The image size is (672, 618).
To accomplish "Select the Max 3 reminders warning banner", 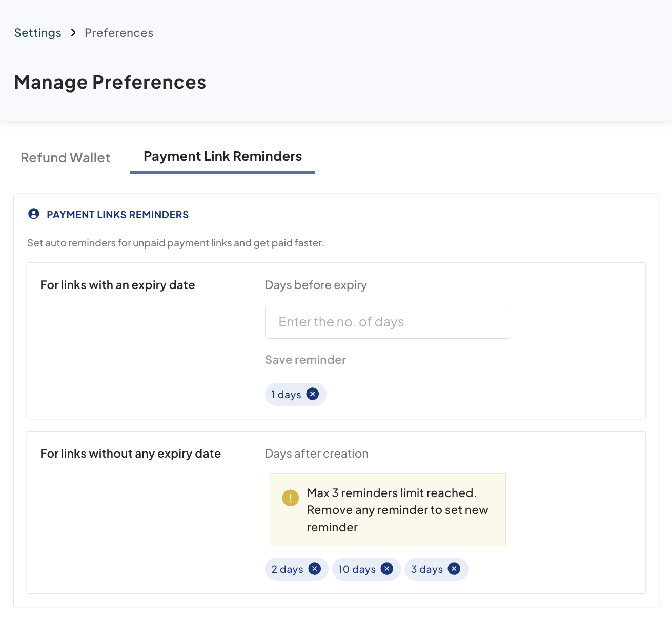I will (x=388, y=509).
